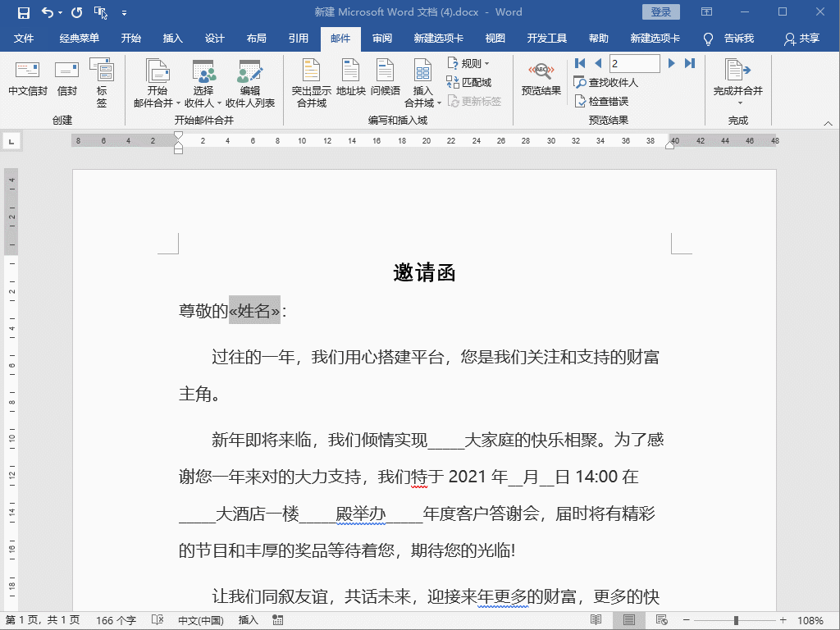Click 匹配域 match fields
The image size is (840, 630).
(x=468, y=83)
